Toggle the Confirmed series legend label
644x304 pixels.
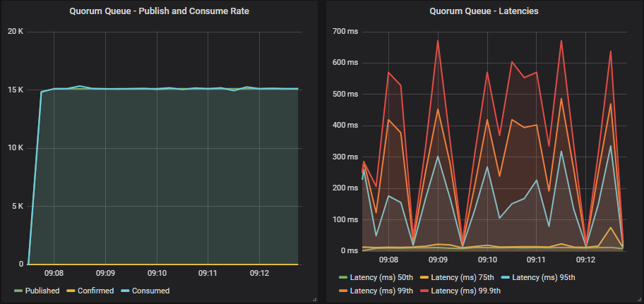coord(95,291)
